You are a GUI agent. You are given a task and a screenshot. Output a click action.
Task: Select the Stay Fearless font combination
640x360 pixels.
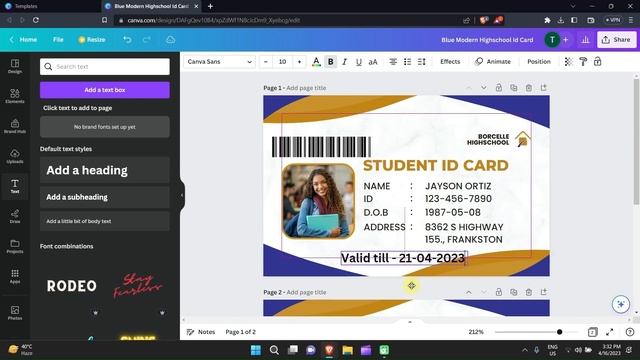point(138,286)
